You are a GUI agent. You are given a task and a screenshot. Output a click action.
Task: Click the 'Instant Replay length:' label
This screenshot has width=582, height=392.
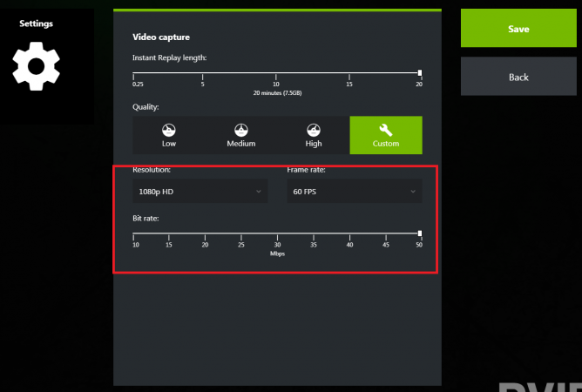pos(170,57)
